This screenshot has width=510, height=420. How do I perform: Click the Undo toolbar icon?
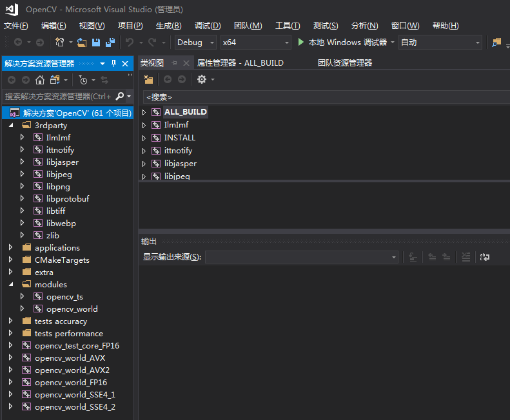(130, 43)
